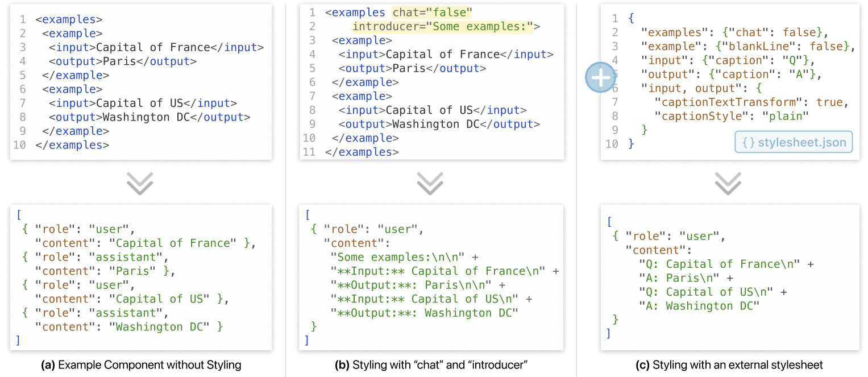This screenshot has height=377, width=868.
Task: Click caption (b) Styling with chat and introducer
Action: [431, 365]
